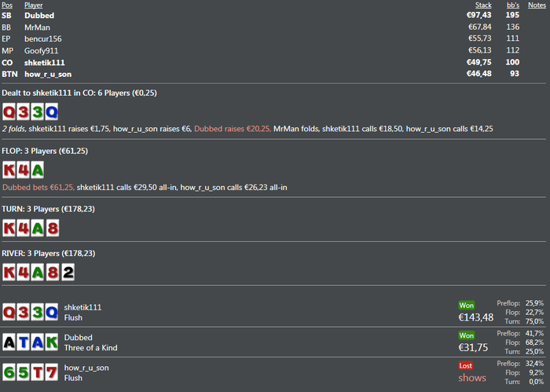
Task: Click the green Ace card on the flop
Action: pos(38,170)
